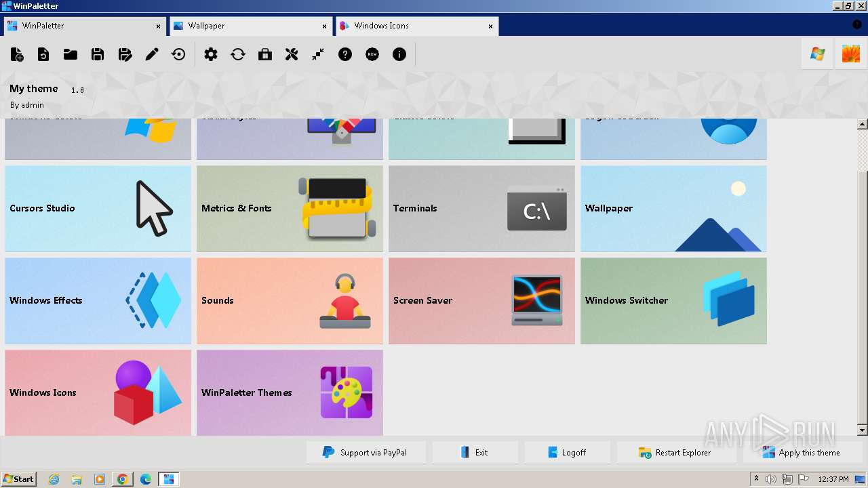Click the '1.0' version text
Screen dimensions: 868x488
click(77, 89)
